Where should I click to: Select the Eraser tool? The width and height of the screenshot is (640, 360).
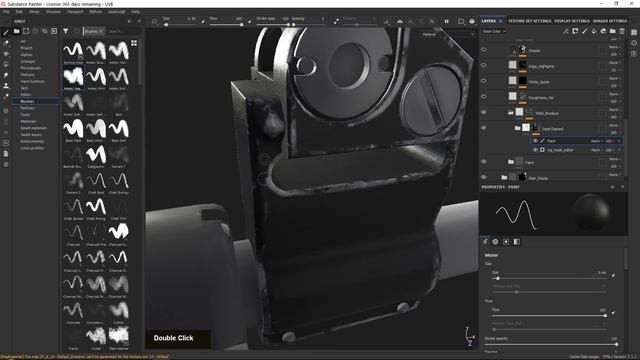click(x=6, y=42)
